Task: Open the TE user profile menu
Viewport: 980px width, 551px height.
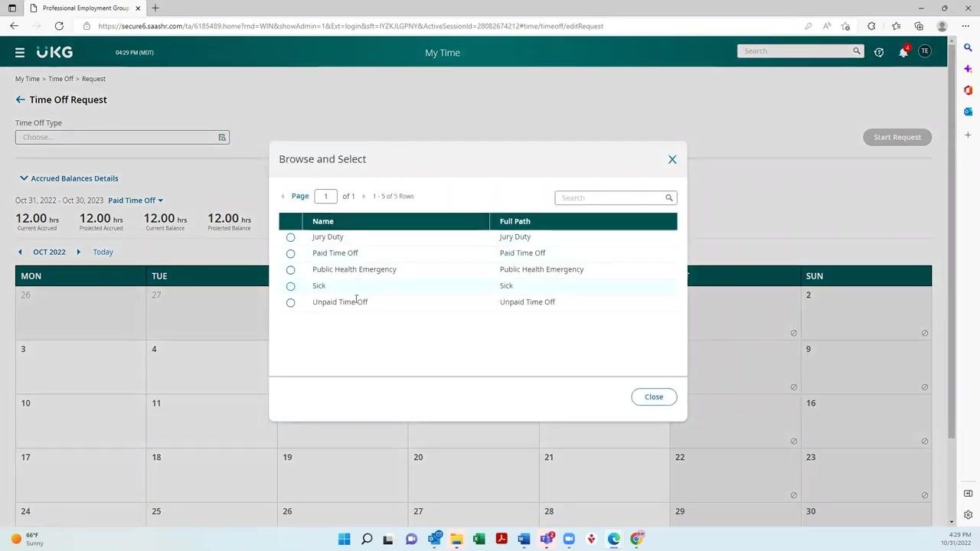Action: 925,51
